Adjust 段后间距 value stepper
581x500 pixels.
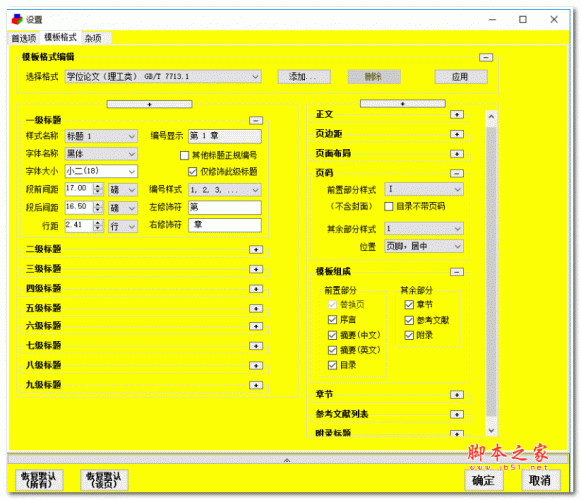pyautogui.click(x=98, y=207)
